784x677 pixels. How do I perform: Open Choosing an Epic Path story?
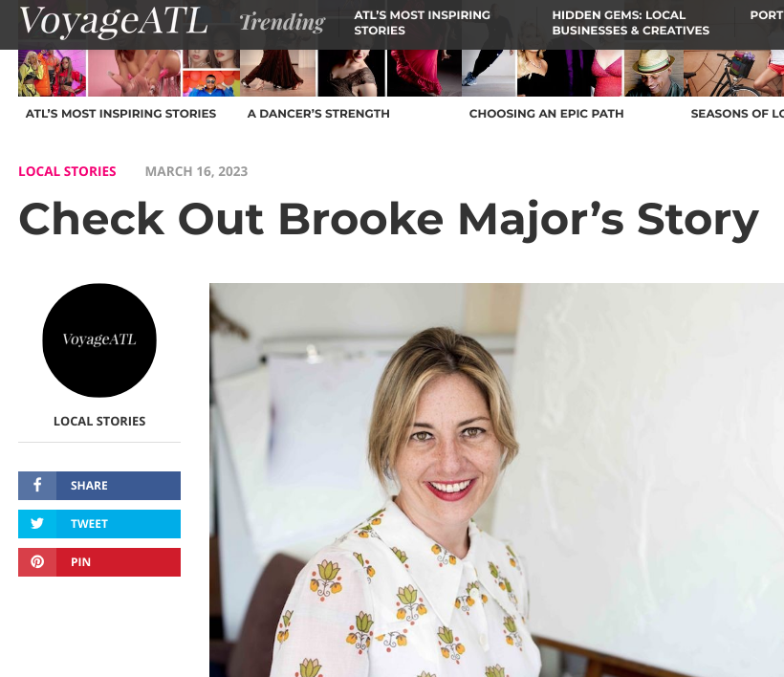547,114
